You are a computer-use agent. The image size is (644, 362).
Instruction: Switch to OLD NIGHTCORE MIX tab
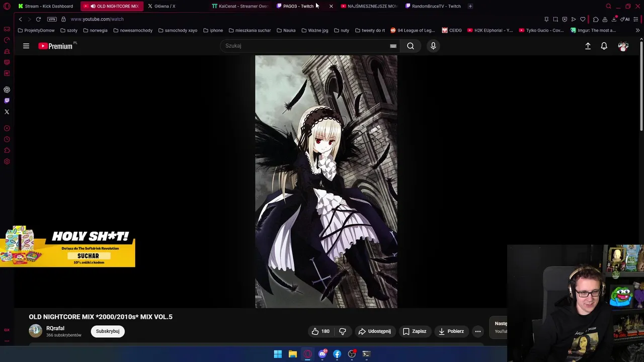point(112,6)
